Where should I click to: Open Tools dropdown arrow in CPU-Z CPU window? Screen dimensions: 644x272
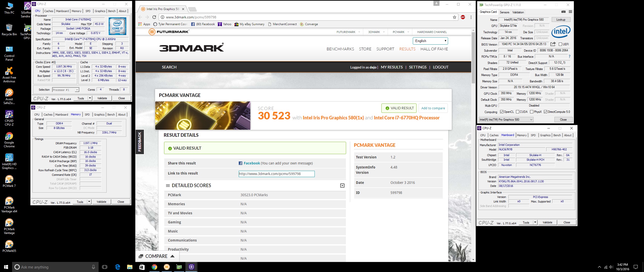90,98
